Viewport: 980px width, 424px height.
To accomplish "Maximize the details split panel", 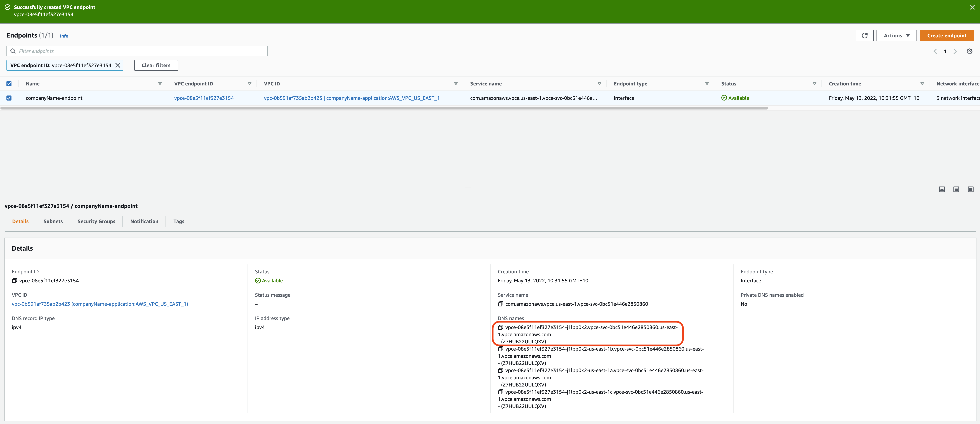I will [970, 189].
